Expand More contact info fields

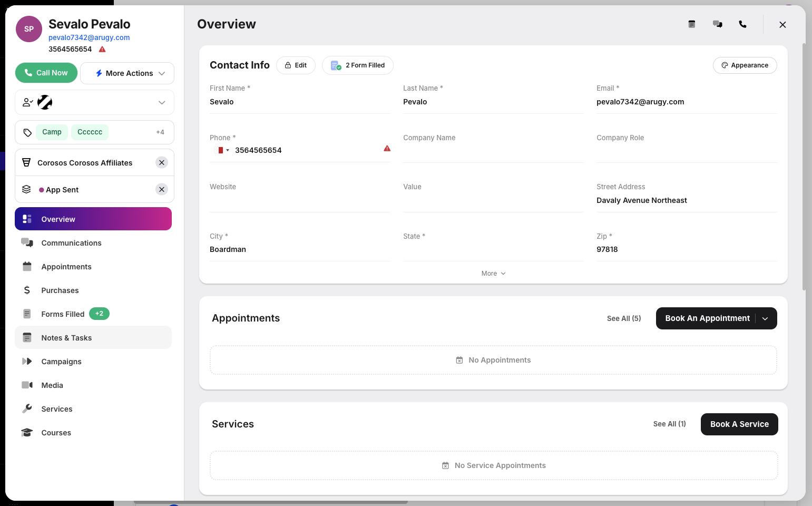pos(493,274)
